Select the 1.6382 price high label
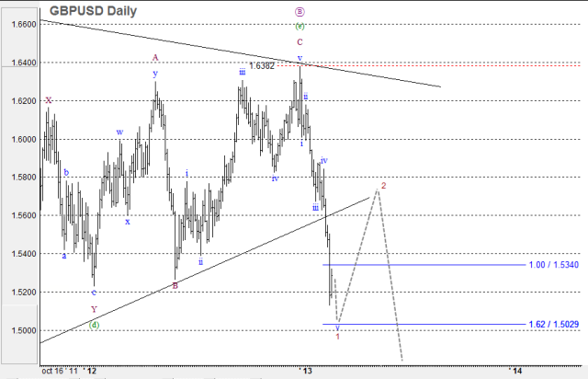The width and height of the screenshot is (588, 379). pos(262,66)
